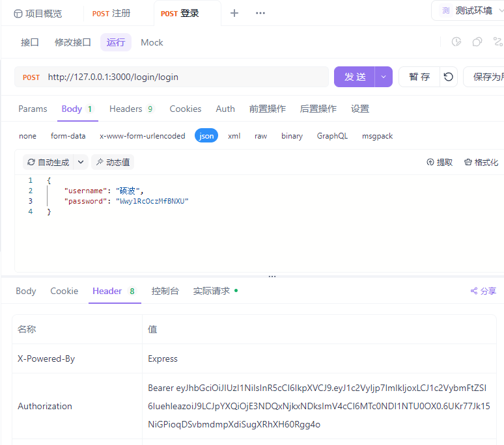This screenshot has height=445, width=504.
Task: Click the reset arrow icon beside 暂存
Action: click(x=449, y=77)
